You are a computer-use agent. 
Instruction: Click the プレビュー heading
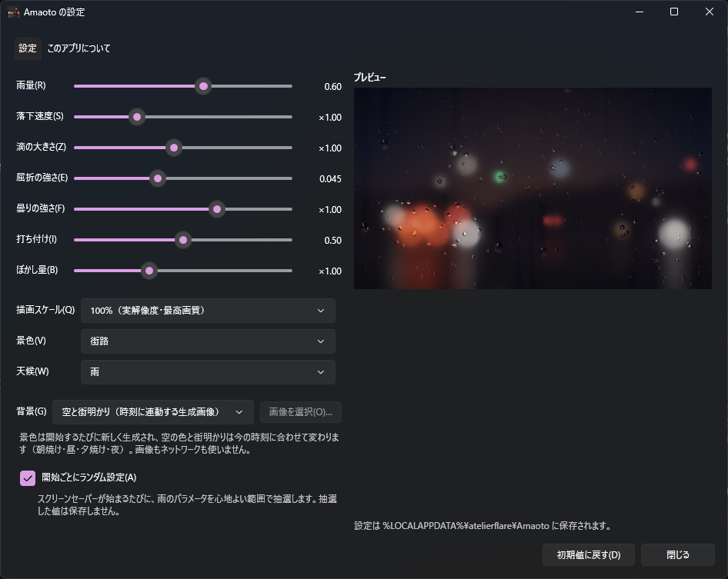coord(370,78)
